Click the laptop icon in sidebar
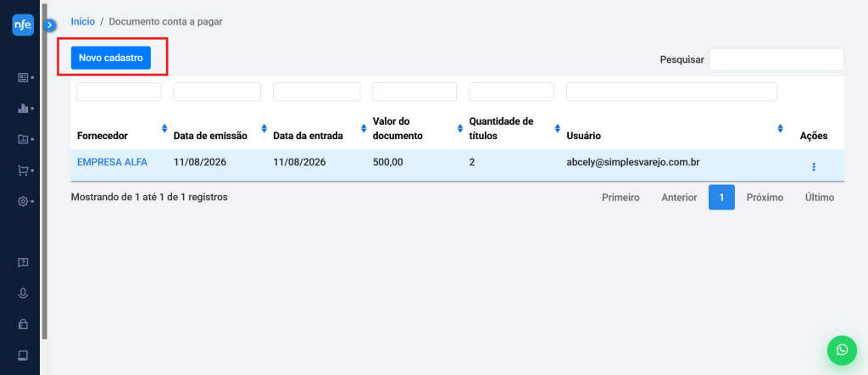Screen dimensions: 868x375 [x=23, y=355]
